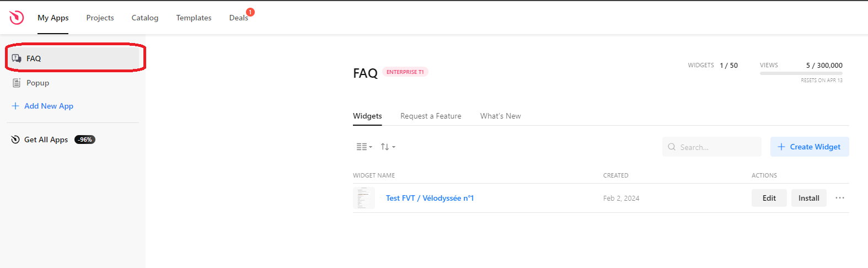Switch to the Projects tab

point(100,18)
